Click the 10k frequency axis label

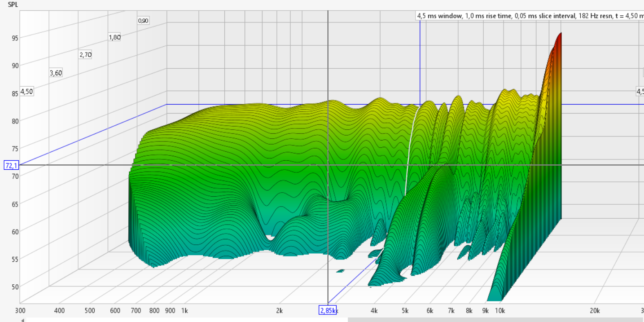[x=500, y=311]
